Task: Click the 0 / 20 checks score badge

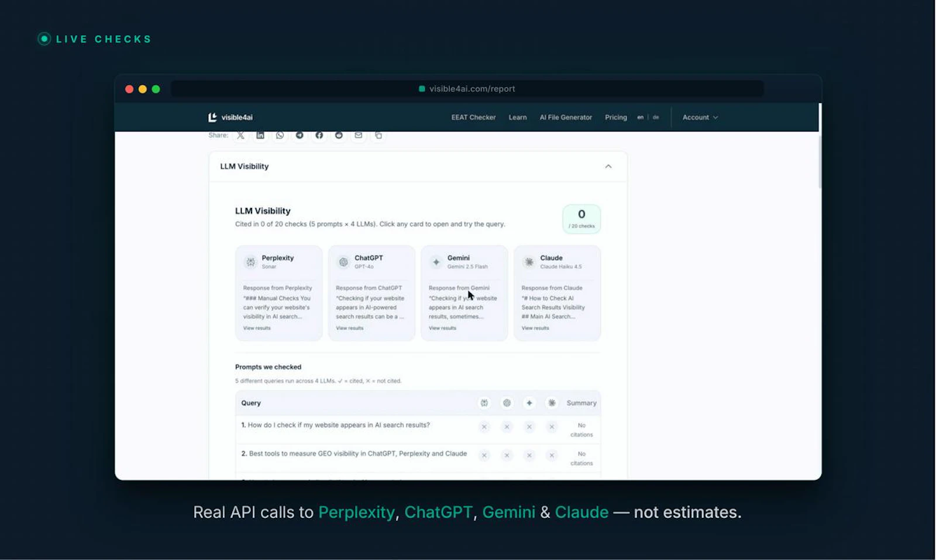Action: [x=581, y=219]
